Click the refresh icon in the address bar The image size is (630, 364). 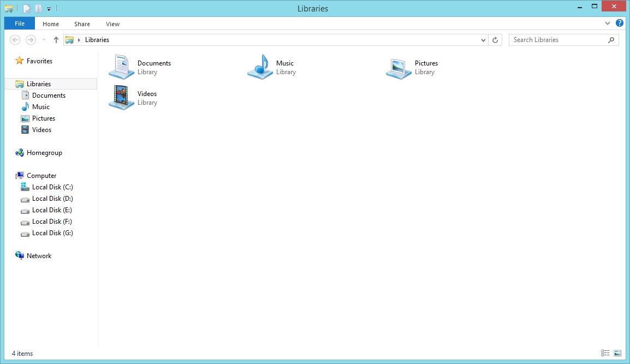coord(495,39)
